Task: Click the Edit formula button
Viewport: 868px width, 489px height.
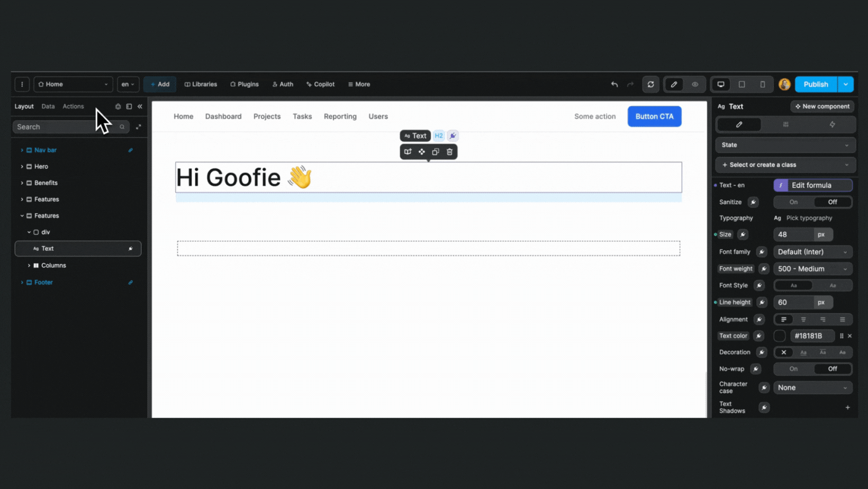Action: point(812,185)
